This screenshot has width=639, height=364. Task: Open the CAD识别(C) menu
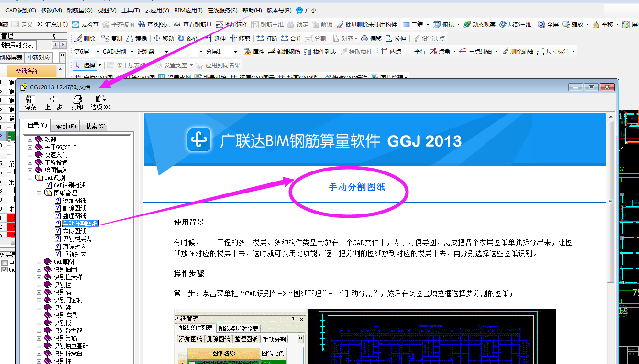pos(20,10)
